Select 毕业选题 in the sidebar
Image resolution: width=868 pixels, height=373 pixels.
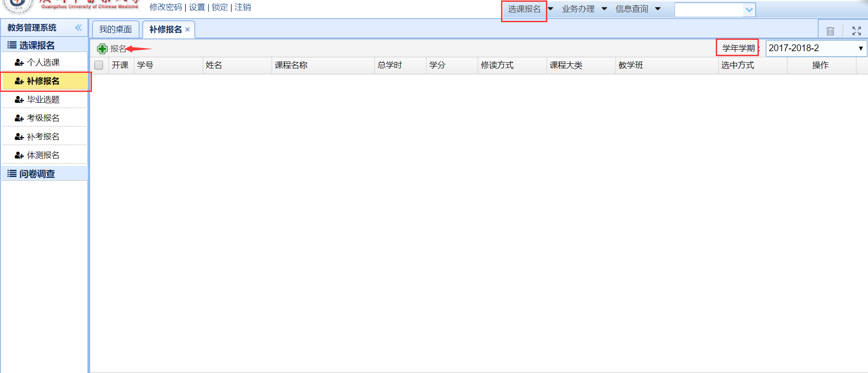point(43,100)
